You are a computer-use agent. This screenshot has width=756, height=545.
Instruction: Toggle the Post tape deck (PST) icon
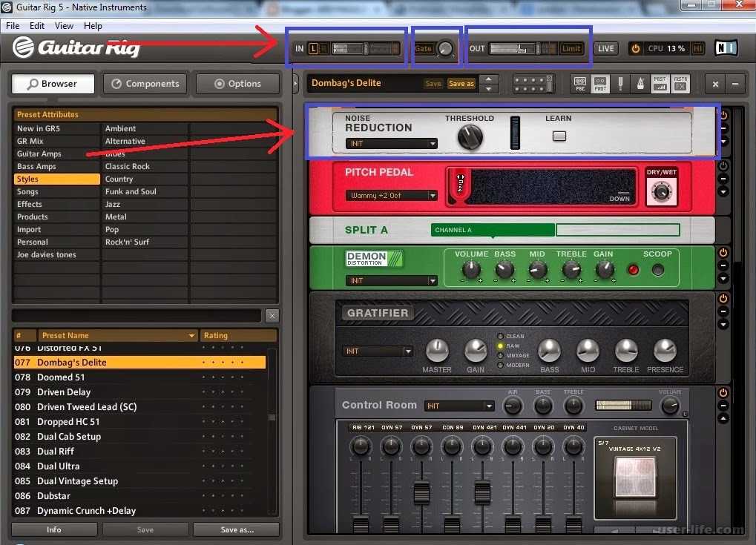600,84
